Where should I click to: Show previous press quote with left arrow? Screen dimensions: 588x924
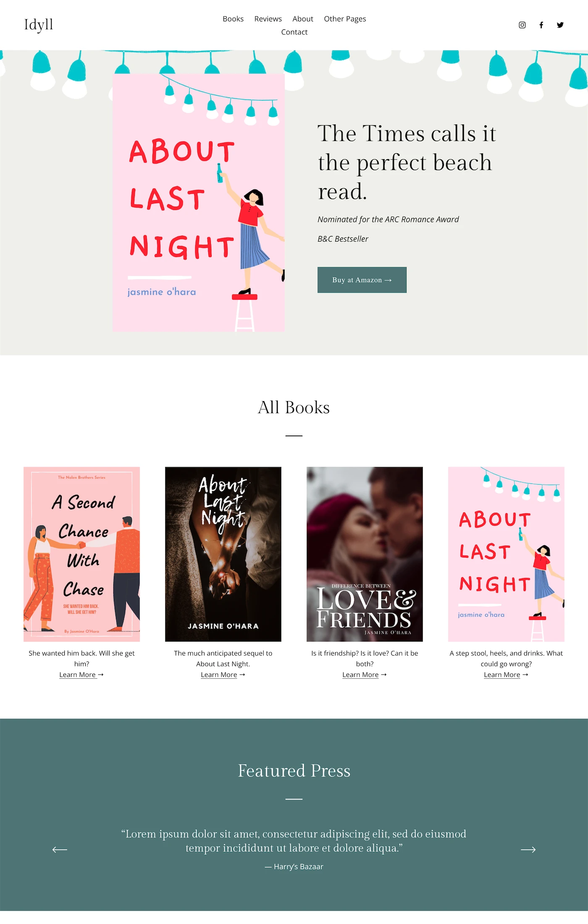point(60,849)
